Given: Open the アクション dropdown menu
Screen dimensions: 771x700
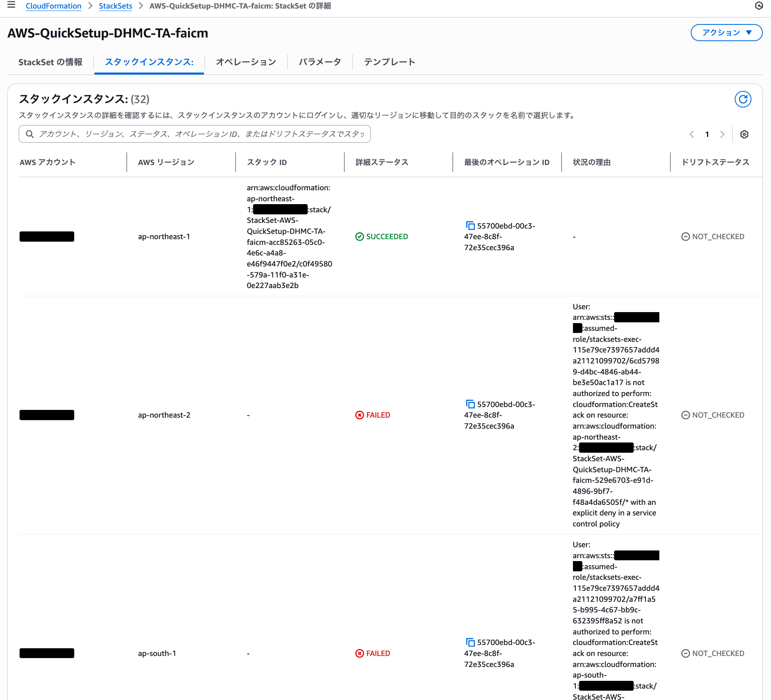Looking at the screenshot, I should (x=727, y=33).
